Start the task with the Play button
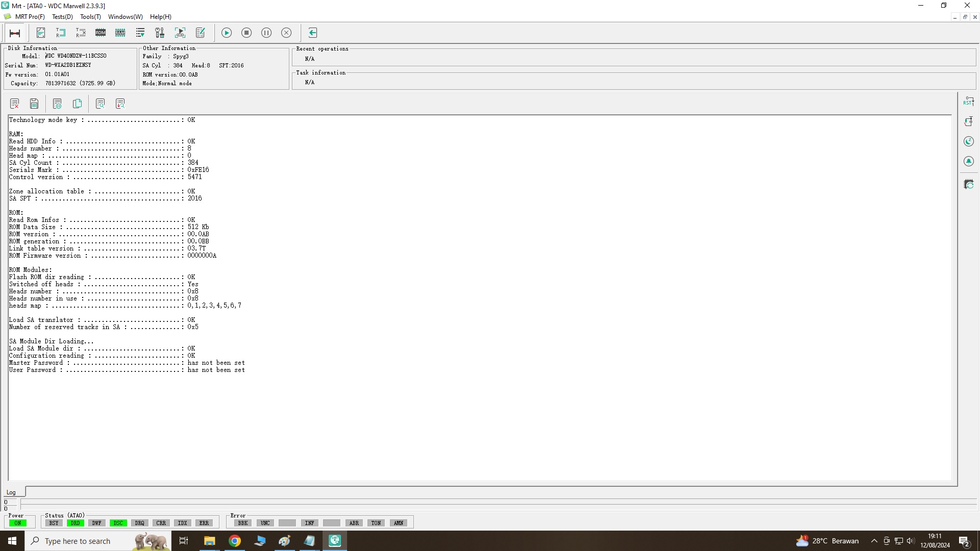This screenshot has width=980, height=551. pyautogui.click(x=227, y=33)
